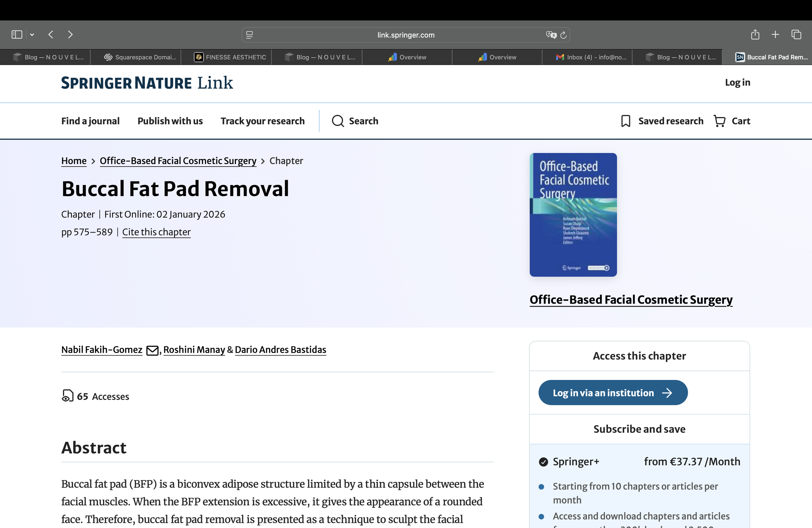Viewport: 812px width, 528px height.
Task: Open Safari share sheet
Action: tap(755, 34)
